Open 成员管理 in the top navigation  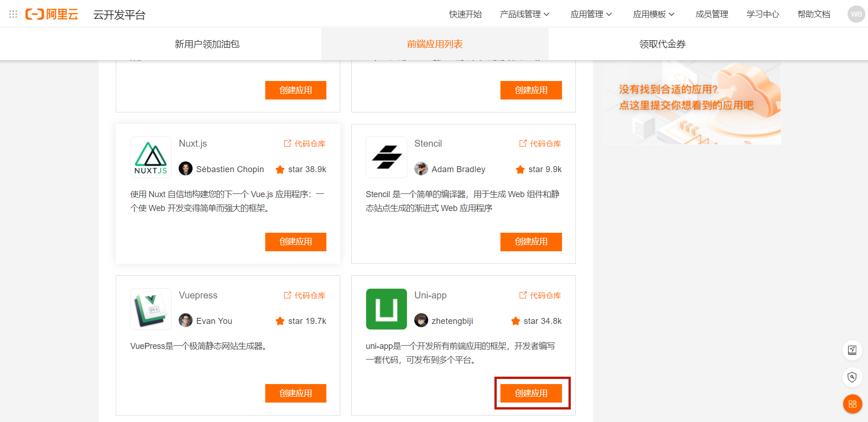[712, 14]
